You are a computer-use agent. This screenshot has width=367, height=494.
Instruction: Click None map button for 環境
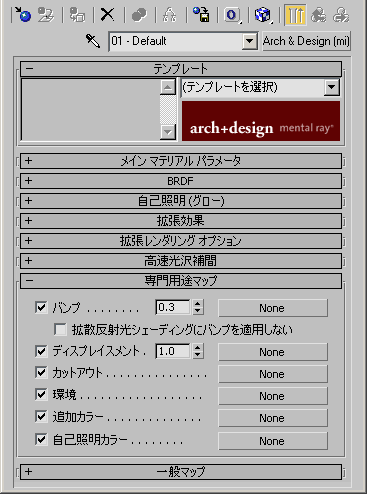[x=273, y=396]
